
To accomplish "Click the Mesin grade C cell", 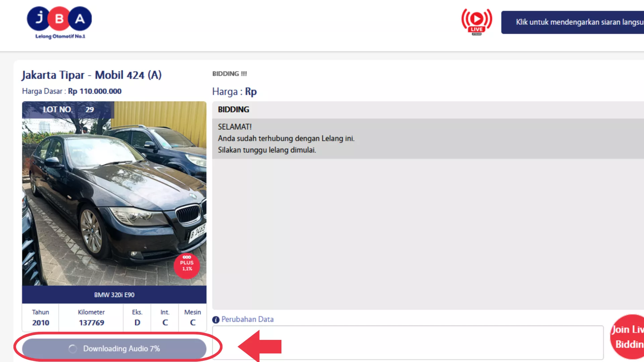I will click(x=193, y=317).
